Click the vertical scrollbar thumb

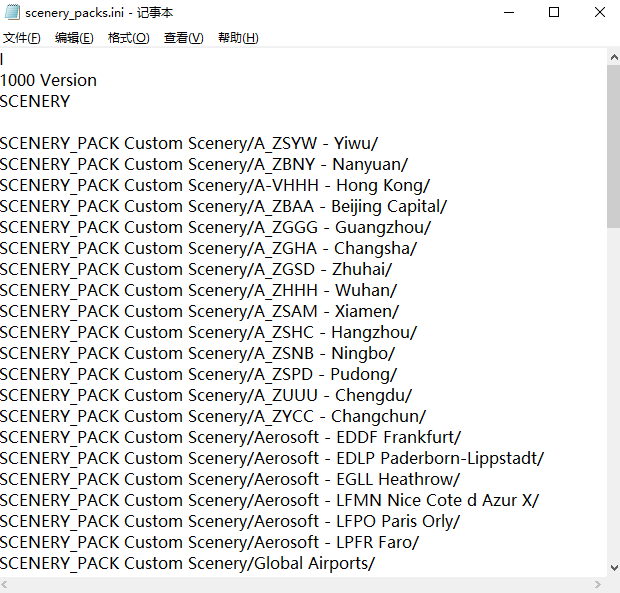click(614, 146)
